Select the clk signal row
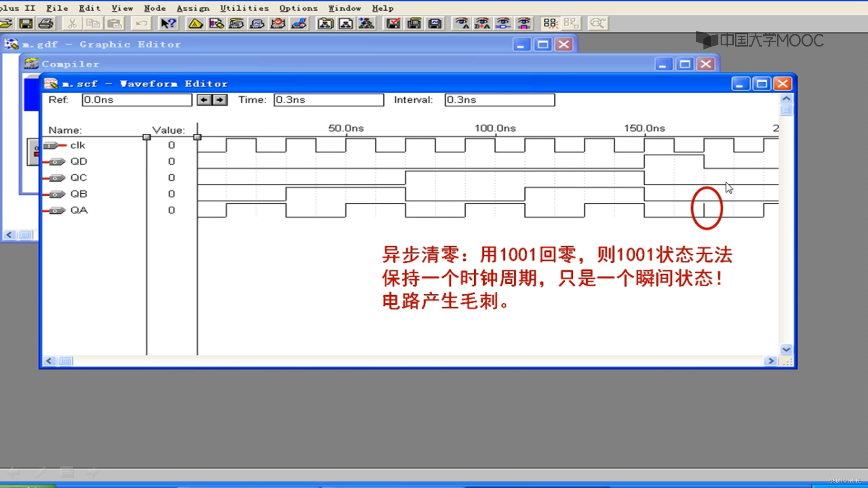This screenshot has width=868, height=488. pos(78,145)
